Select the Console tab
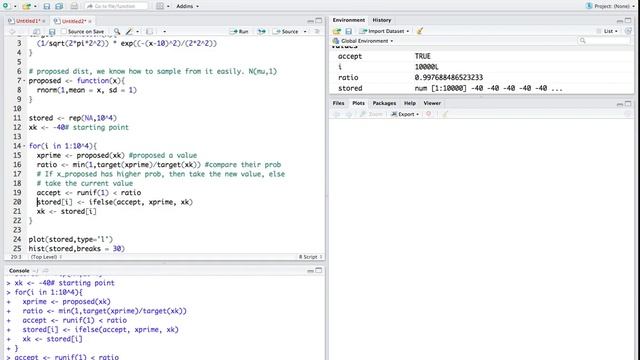The height and width of the screenshot is (360, 640). coord(19,271)
